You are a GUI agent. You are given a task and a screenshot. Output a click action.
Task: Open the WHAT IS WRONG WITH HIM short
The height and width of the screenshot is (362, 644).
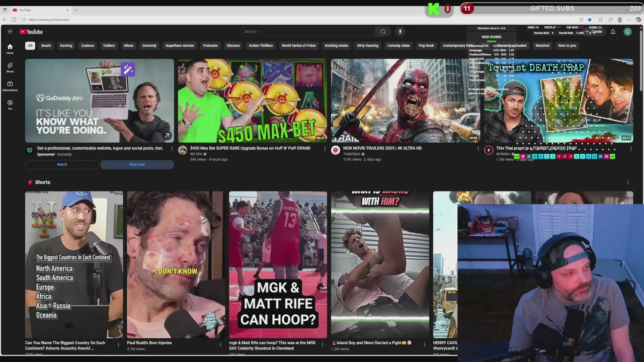[x=380, y=264]
